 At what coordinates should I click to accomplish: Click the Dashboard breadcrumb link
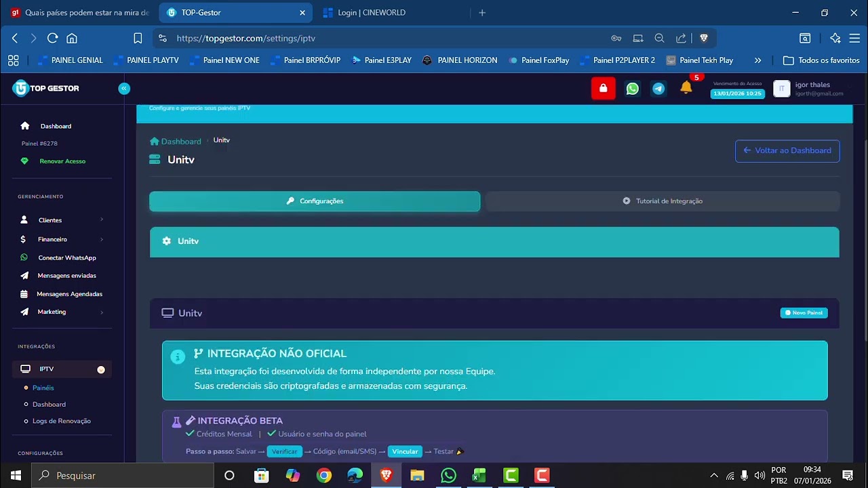point(176,141)
